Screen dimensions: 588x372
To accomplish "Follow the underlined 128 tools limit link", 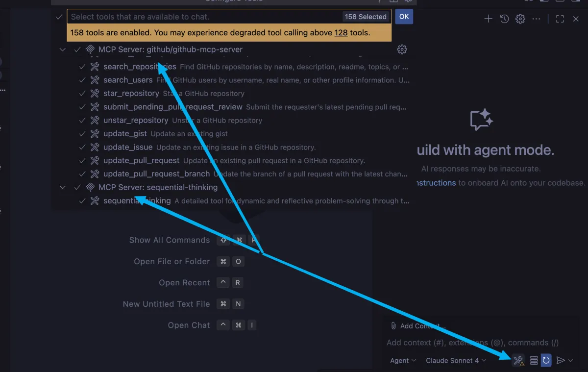I will tap(341, 33).
